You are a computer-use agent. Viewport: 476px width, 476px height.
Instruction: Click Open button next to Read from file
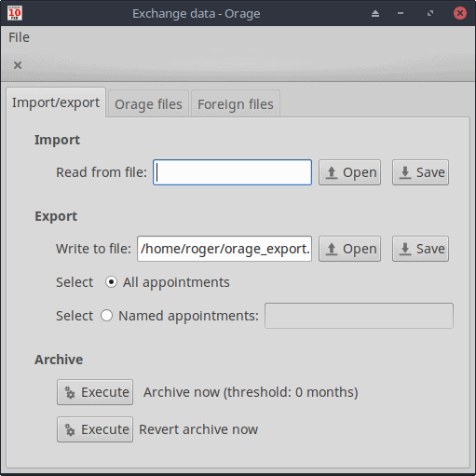(x=349, y=172)
